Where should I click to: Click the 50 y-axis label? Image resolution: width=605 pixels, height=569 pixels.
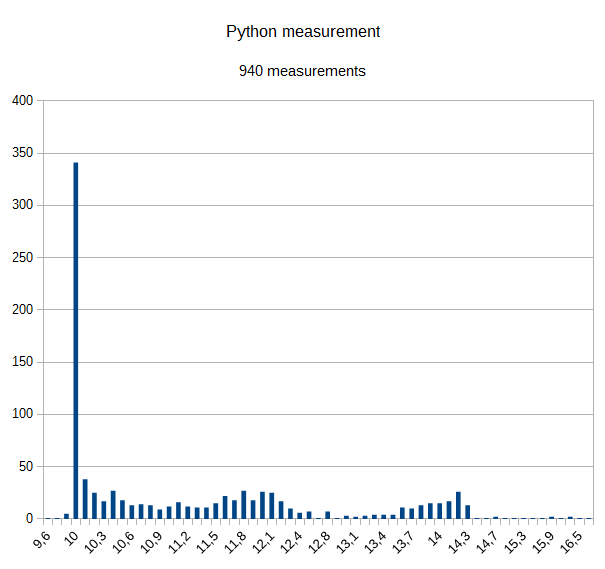coord(26,466)
